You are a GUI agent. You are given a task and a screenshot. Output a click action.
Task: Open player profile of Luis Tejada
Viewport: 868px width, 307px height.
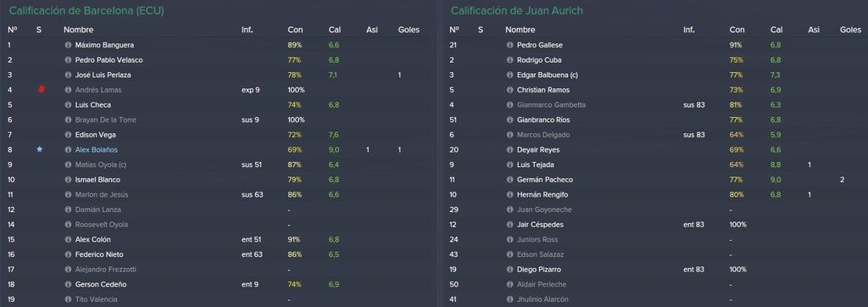[x=536, y=165]
